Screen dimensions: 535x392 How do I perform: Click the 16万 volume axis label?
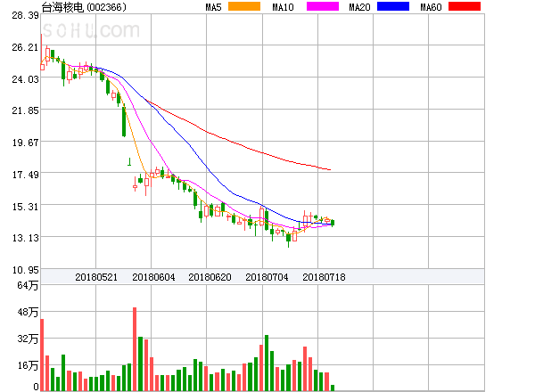28,366
